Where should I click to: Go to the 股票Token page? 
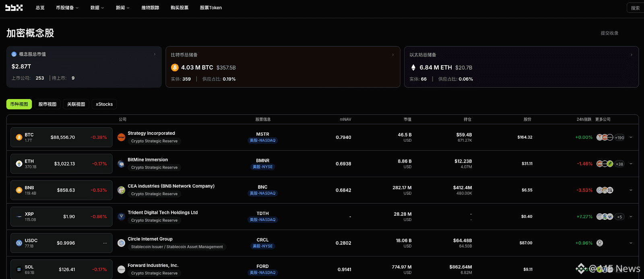pyautogui.click(x=211, y=8)
